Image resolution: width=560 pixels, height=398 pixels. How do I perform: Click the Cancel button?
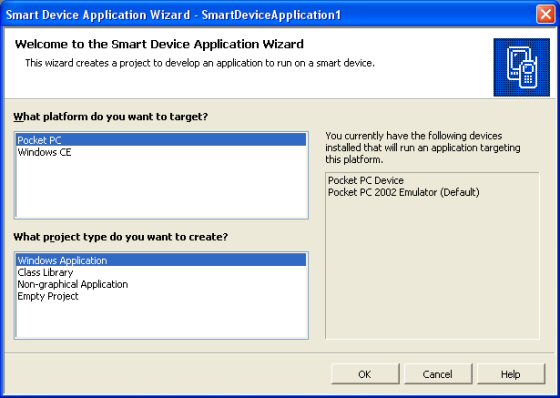pos(438,374)
